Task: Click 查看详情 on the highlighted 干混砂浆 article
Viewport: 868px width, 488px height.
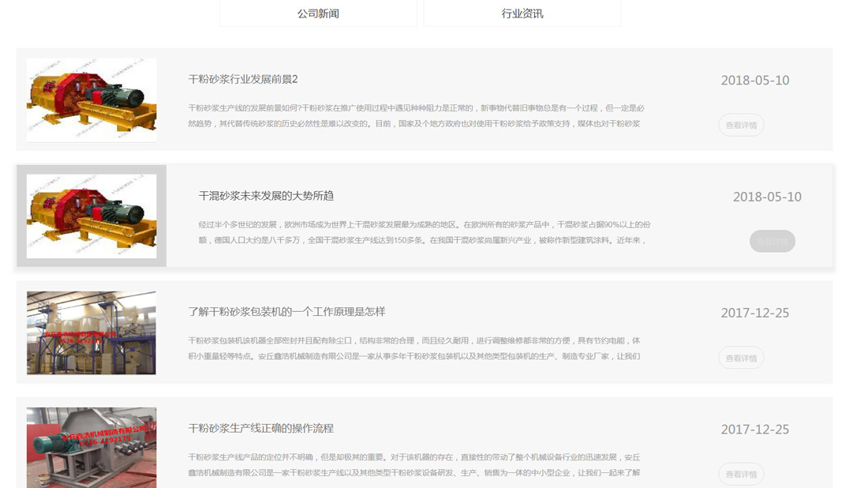Action: pos(771,241)
